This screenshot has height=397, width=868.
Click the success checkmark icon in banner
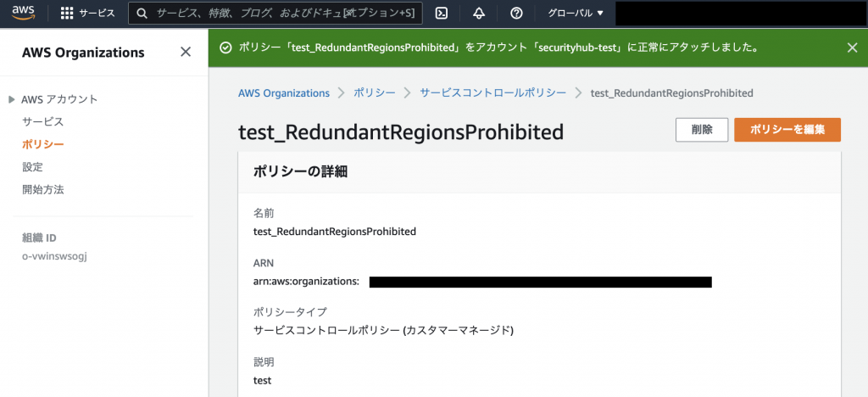[225, 48]
